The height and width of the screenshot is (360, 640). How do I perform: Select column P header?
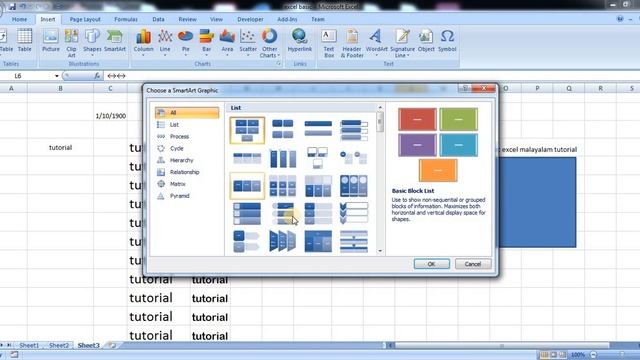[x=537, y=88]
